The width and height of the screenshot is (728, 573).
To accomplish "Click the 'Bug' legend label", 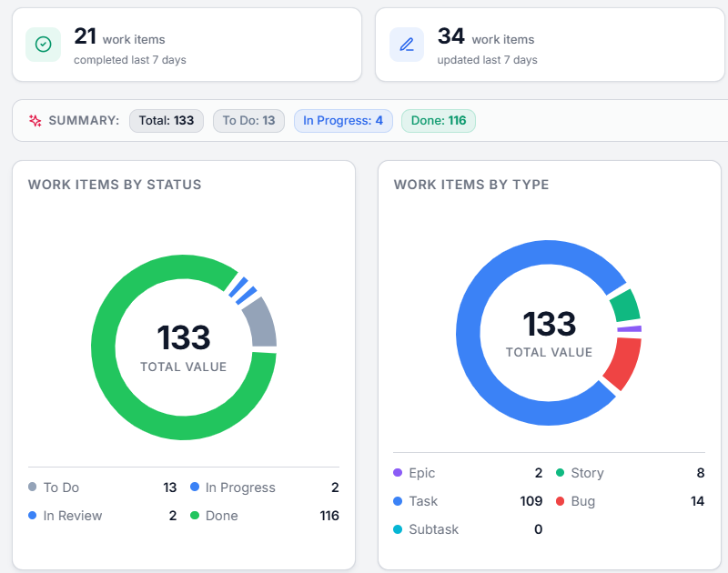I will pyautogui.click(x=583, y=501).
